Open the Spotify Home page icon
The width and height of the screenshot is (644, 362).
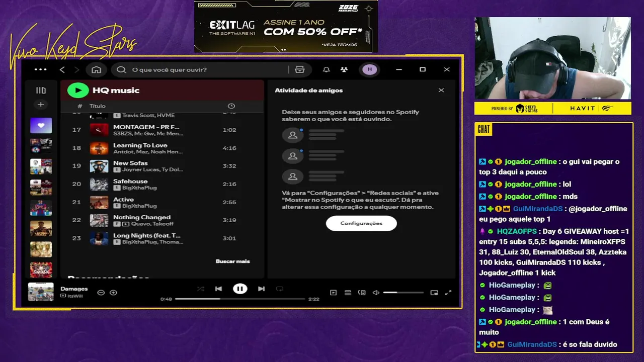point(97,69)
